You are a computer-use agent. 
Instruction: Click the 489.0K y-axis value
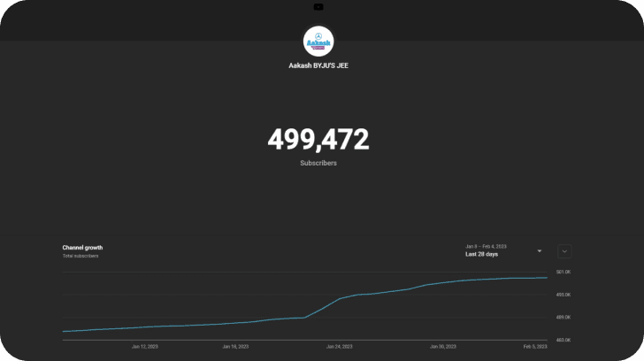click(x=563, y=318)
